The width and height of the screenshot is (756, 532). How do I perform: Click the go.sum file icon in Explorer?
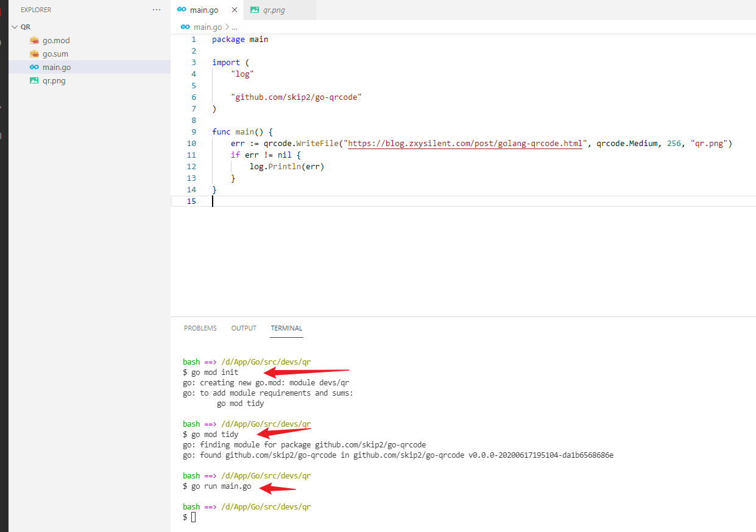[x=34, y=54]
